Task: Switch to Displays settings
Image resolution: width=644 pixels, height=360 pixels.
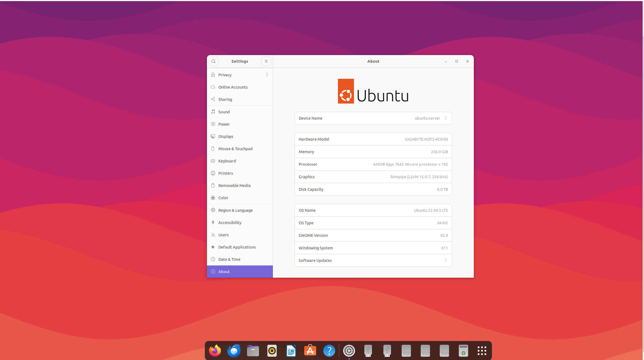Action: pos(225,136)
